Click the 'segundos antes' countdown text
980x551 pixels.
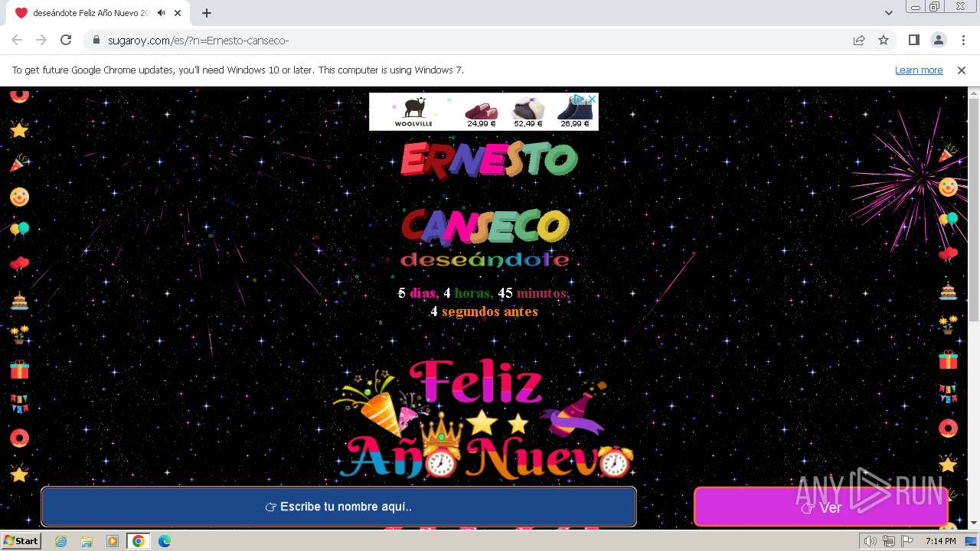pyautogui.click(x=490, y=311)
